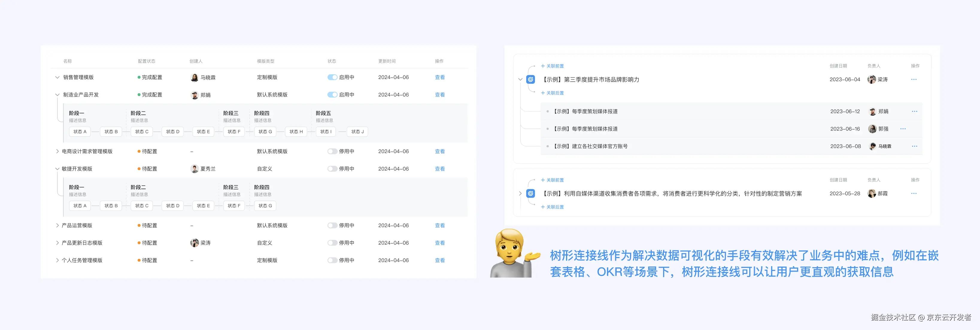The image size is (980, 330).
Task: Disable the 启用中 switch for 销售管理模版
Action: click(332, 77)
